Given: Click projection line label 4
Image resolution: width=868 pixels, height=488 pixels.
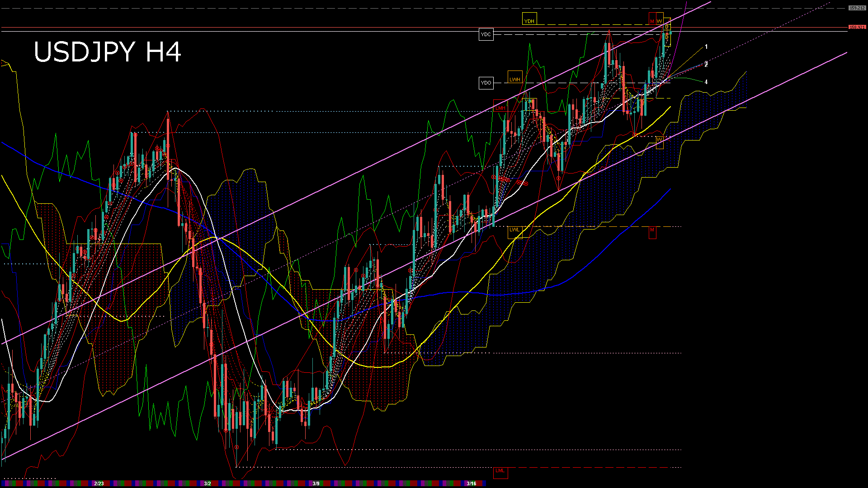Looking at the screenshot, I should point(706,82).
